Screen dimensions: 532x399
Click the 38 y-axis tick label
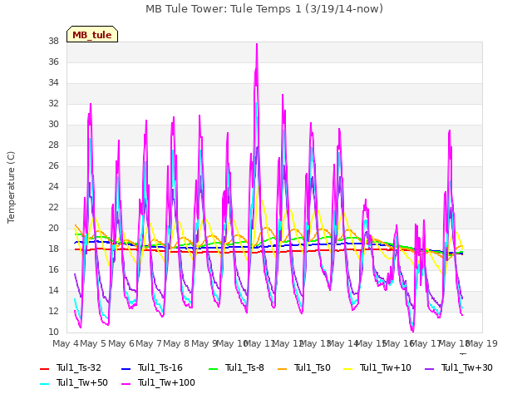pos(53,41)
